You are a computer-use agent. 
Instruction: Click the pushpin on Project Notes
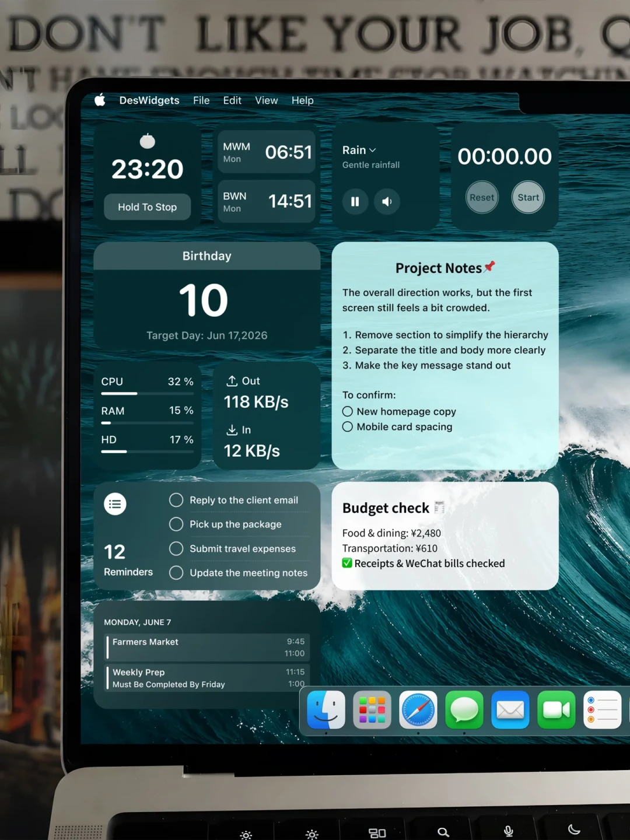tap(489, 267)
